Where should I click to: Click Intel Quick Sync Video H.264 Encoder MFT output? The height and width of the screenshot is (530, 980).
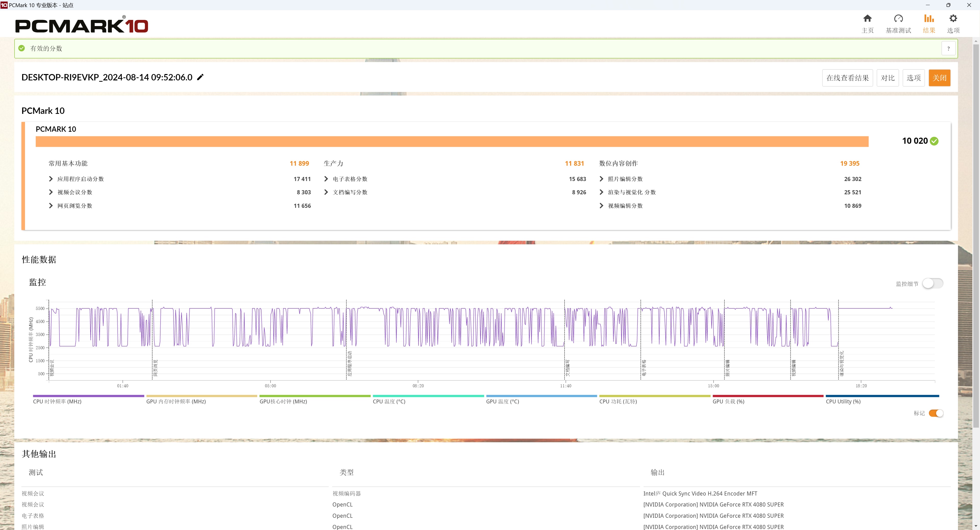point(700,493)
